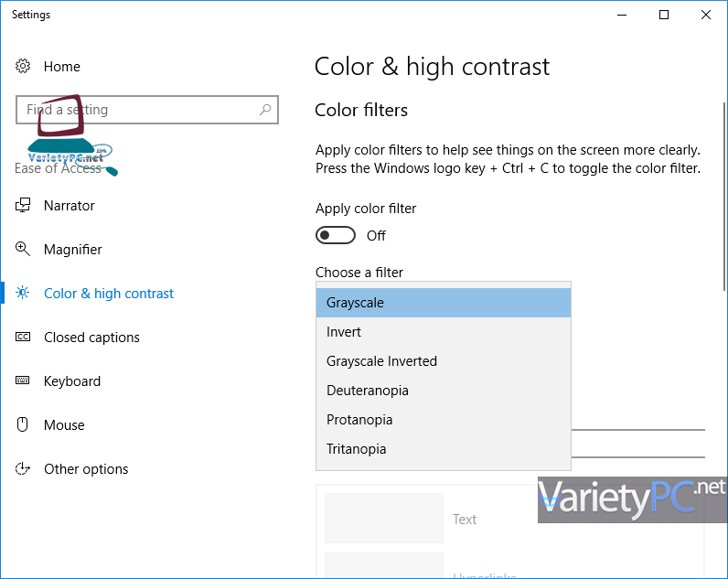Click the Magnifier icon in sidebar
Image resolution: width=728 pixels, height=579 pixels.
pos(24,250)
